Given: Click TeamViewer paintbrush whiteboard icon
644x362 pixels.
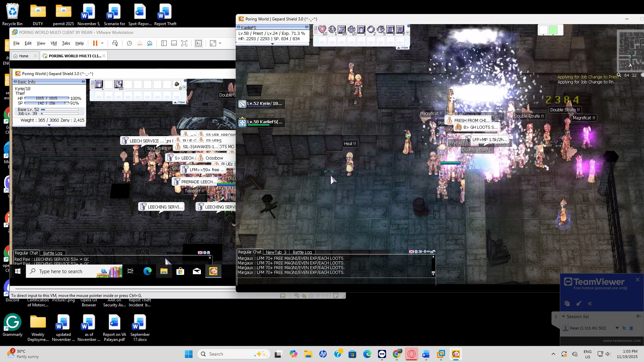Looking at the screenshot, I should coord(579,304).
